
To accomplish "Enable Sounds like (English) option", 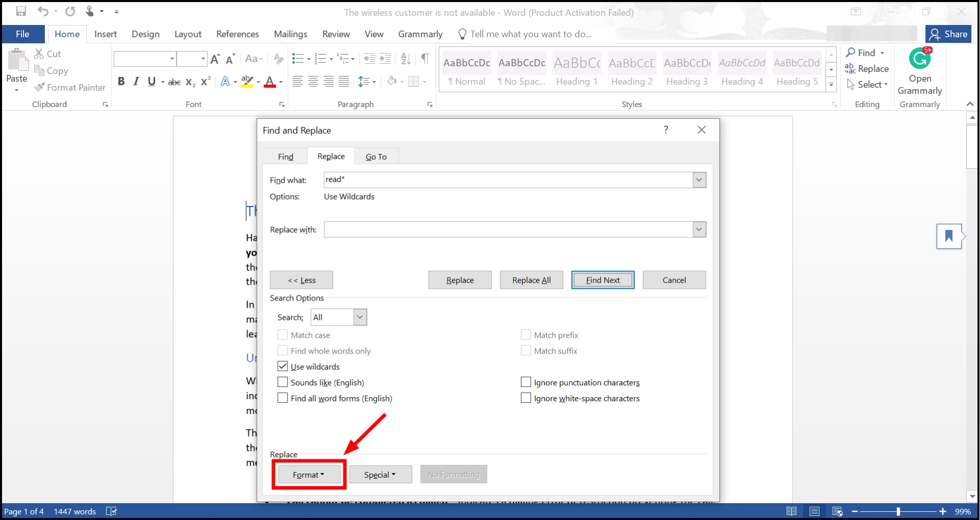I will 282,382.
